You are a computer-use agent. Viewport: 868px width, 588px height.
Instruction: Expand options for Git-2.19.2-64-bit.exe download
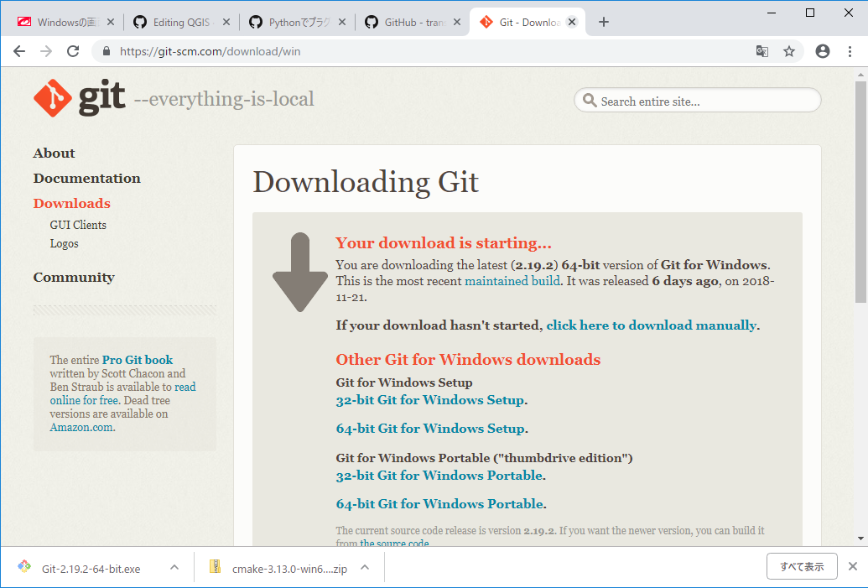coord(174,568)
